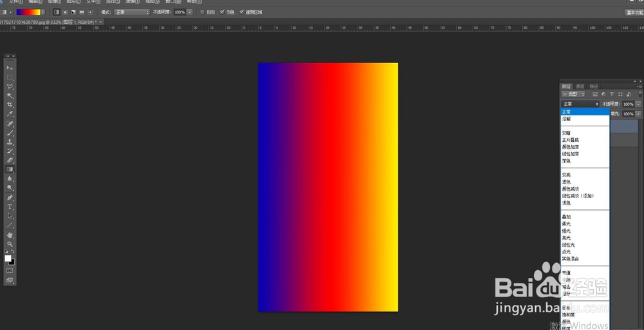The width and height of the screenshot is (644, 330).
Task: Open the options bar Mode dropdown
Action: 132,12
